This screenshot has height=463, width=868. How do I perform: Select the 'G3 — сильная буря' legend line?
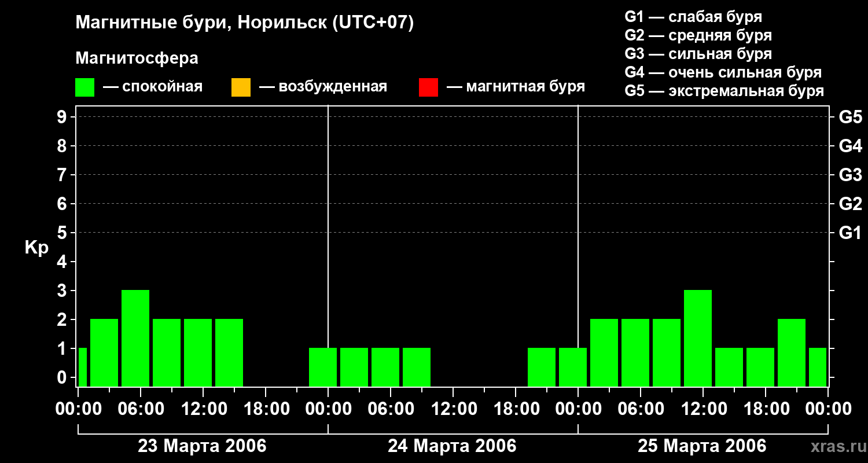pos(698,54)
